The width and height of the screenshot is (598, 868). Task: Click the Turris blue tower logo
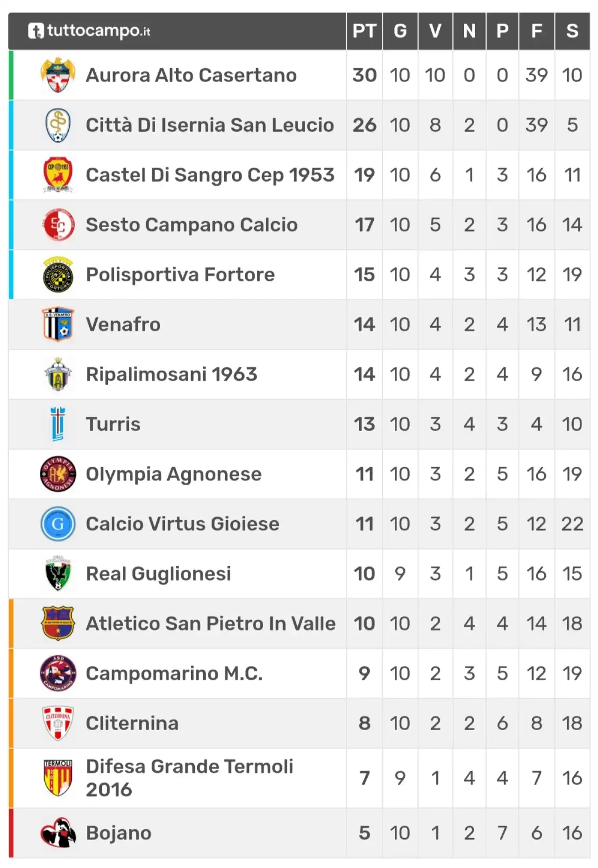(x=58, y=424)
